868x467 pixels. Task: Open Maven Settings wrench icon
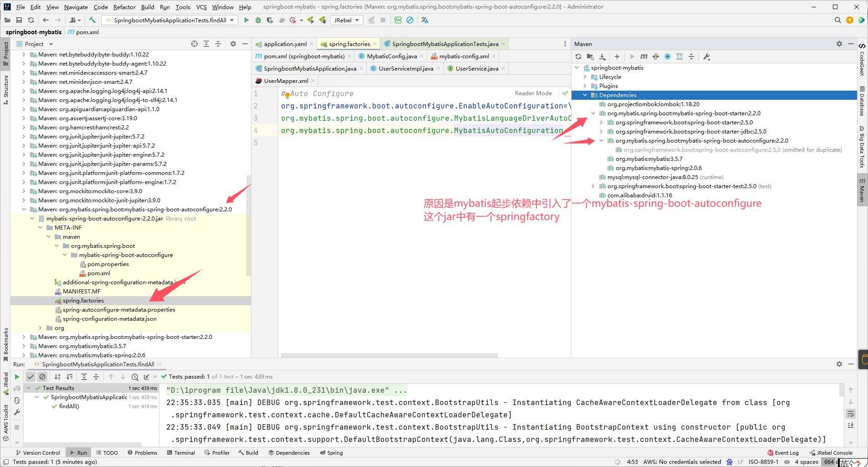click(707, 56)
